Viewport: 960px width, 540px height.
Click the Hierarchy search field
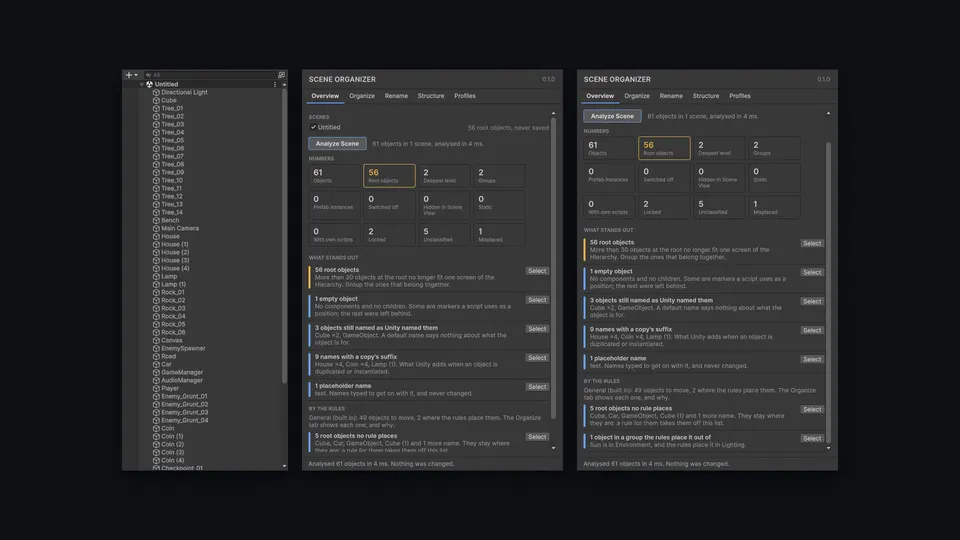[x=210, y=75]
